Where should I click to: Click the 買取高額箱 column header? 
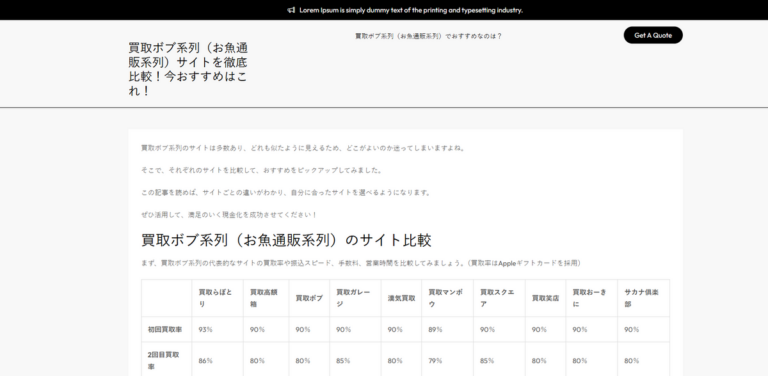pyautogui.click(x=266, y=298)
